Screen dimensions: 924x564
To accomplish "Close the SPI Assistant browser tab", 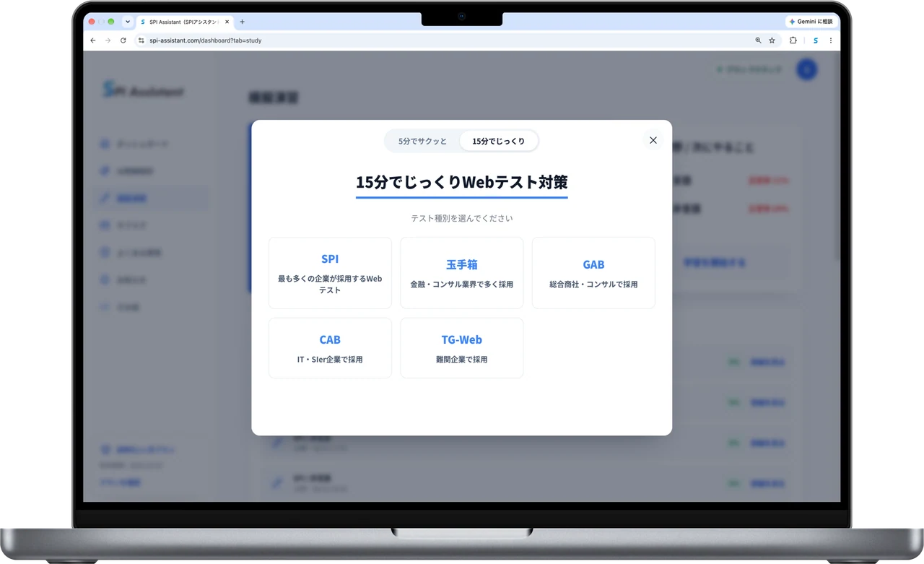I will click(227, 22).
